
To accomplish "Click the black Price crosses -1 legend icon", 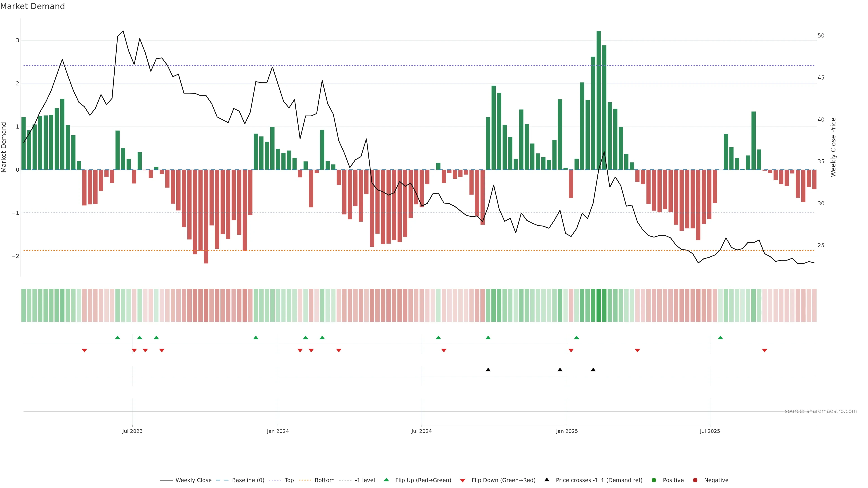I will [547, 480].
